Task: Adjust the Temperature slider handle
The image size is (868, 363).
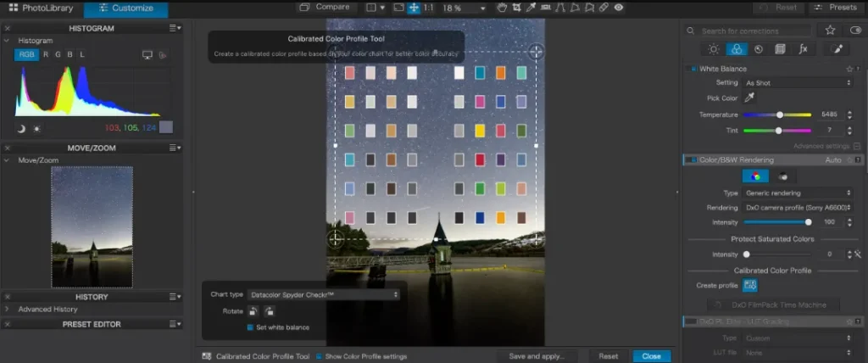Action: (x=780, y=114)
